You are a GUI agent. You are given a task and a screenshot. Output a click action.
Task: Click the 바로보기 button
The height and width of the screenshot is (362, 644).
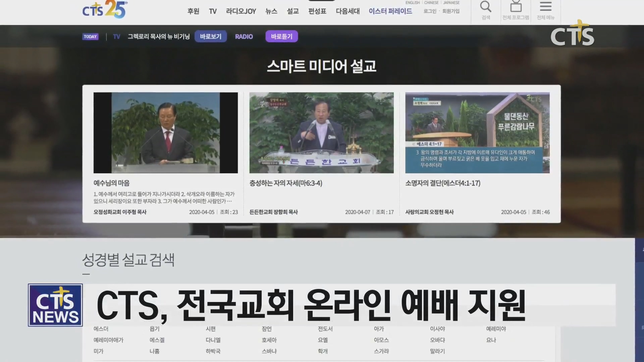pyautogui.click(x=211, y=37)
